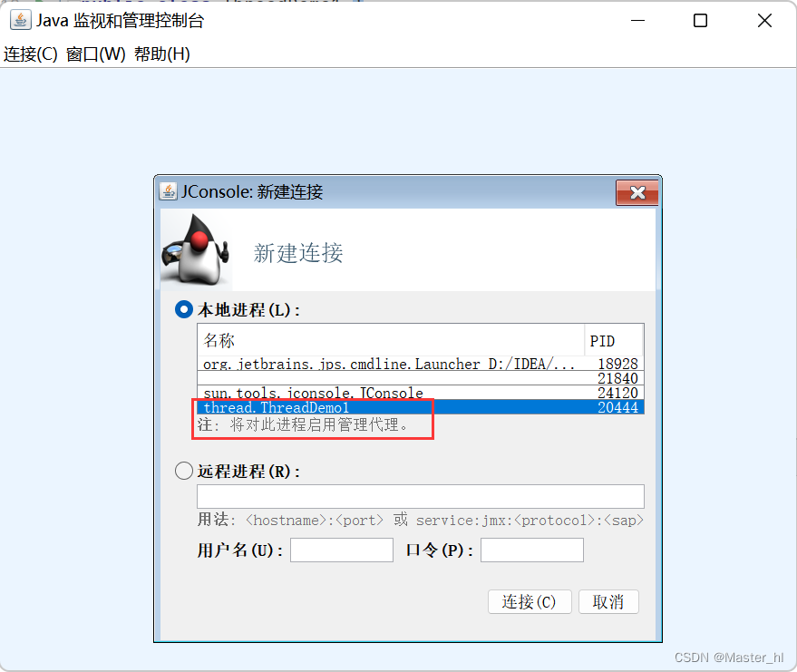Select the 远程进程 (R) radio button

pyautogui.click(x=184, y=471)
